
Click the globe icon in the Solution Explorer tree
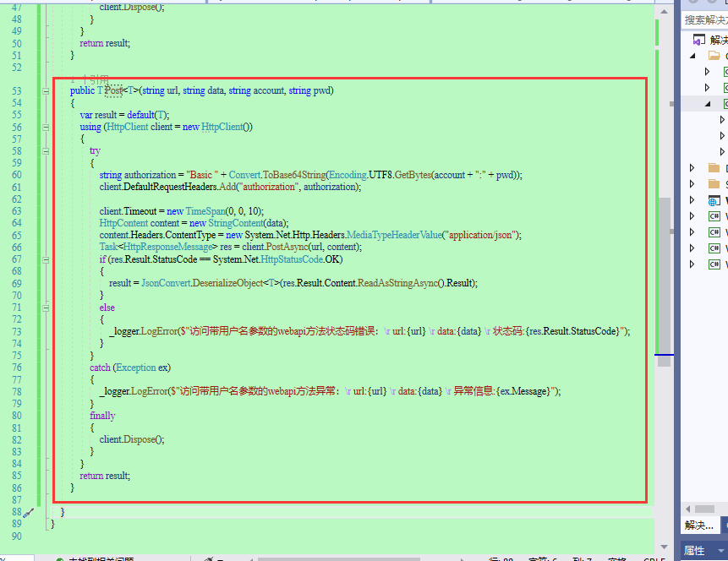713,200
